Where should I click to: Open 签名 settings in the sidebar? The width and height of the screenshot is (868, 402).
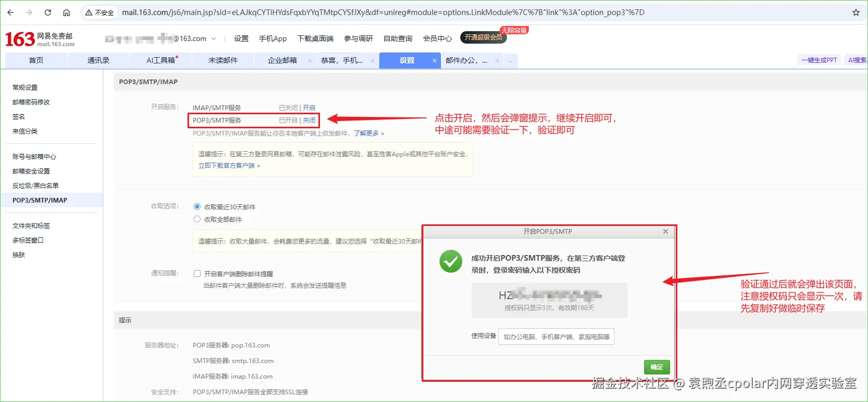pos(19,116)
